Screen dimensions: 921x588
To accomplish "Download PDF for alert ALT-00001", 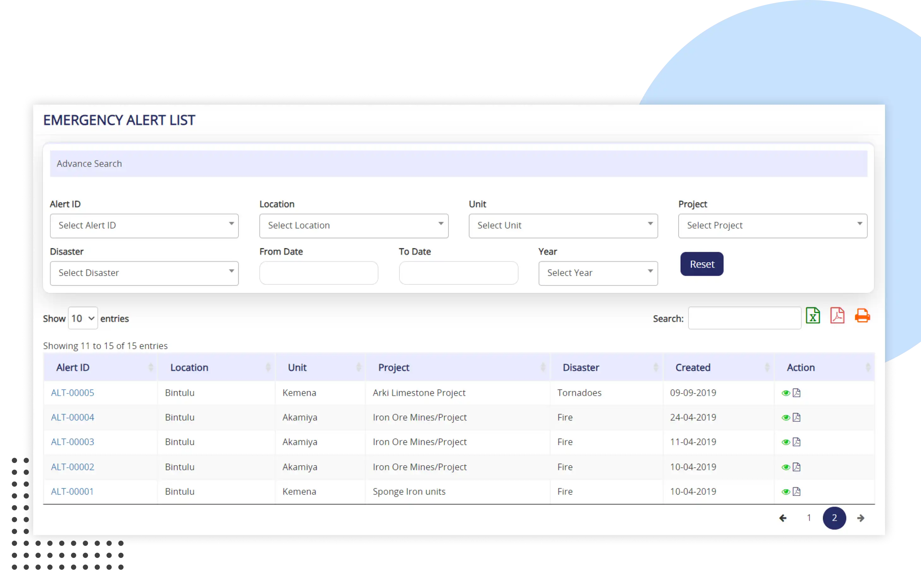I will 797,492.
